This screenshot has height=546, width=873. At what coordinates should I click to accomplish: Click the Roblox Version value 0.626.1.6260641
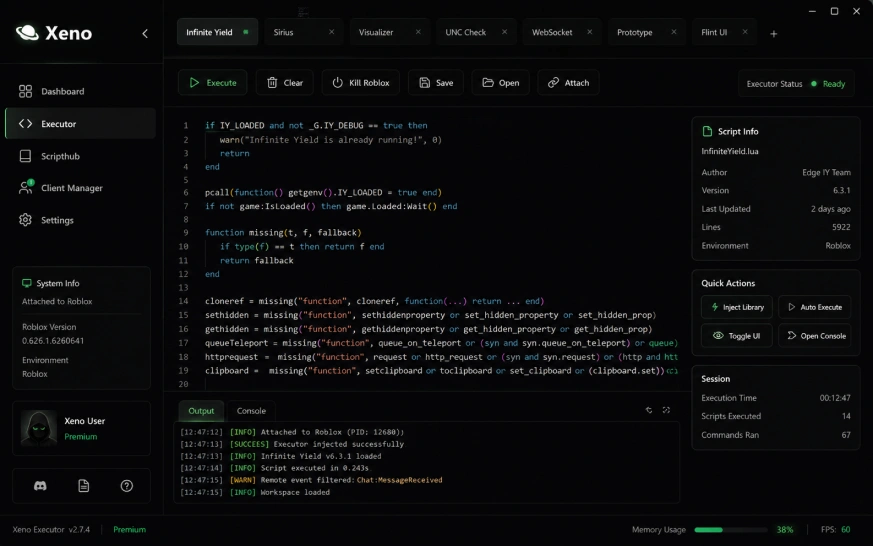[53, 341]
